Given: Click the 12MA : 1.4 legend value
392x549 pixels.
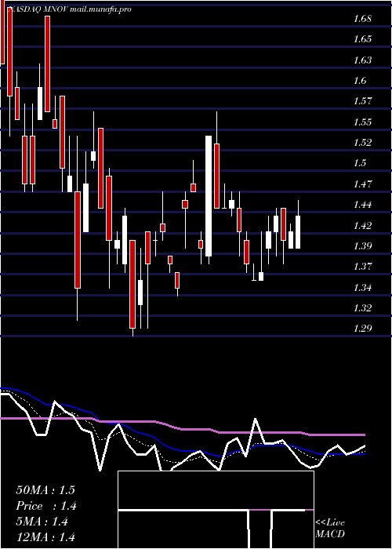Looking at the screenshot, I should click(45, 537).
